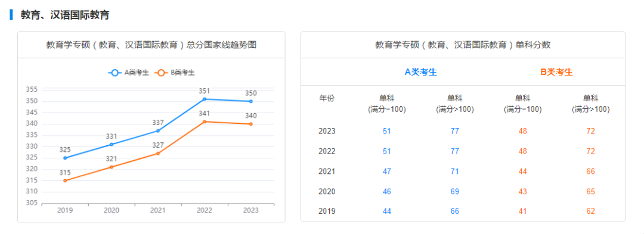Click A类 score 71 in 2021 row

(454, 171)
